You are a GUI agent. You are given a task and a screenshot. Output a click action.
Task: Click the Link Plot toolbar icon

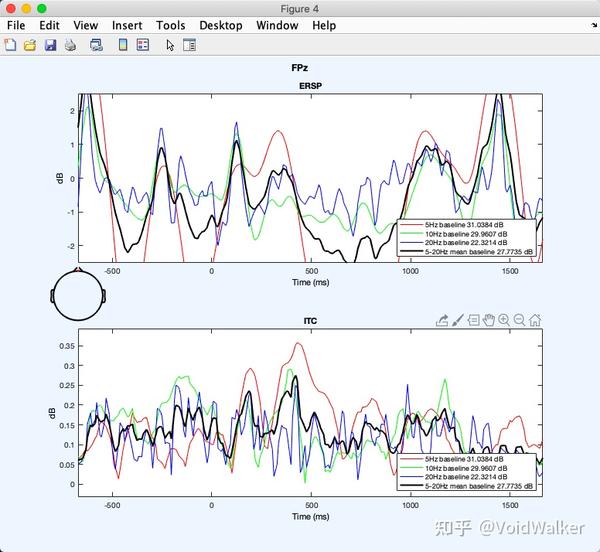(x=96, y=45)
